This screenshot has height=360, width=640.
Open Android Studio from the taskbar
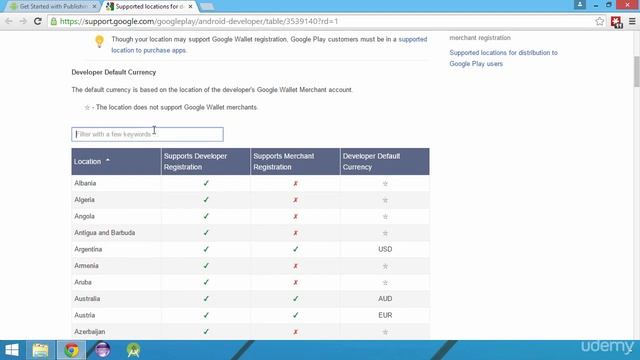tap(133, 350)
